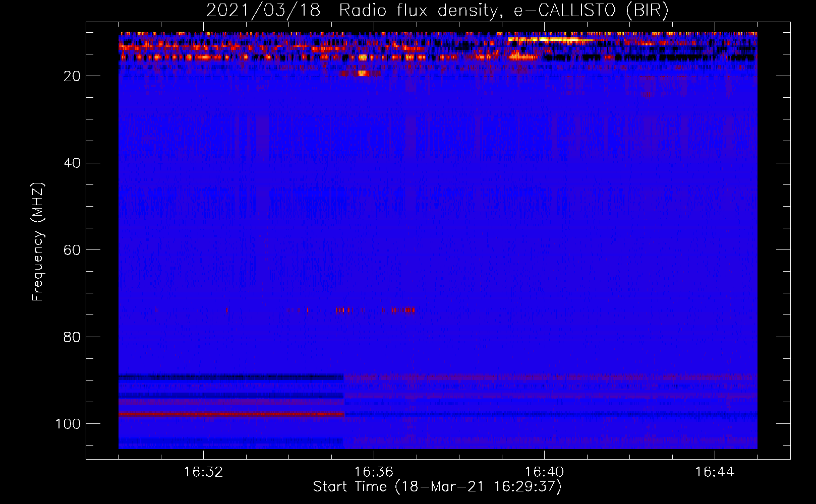Click the 60 frequency tick label
The height and width of the screenshot is (504, 816).
pyautogui.click(x=72, y=250)
